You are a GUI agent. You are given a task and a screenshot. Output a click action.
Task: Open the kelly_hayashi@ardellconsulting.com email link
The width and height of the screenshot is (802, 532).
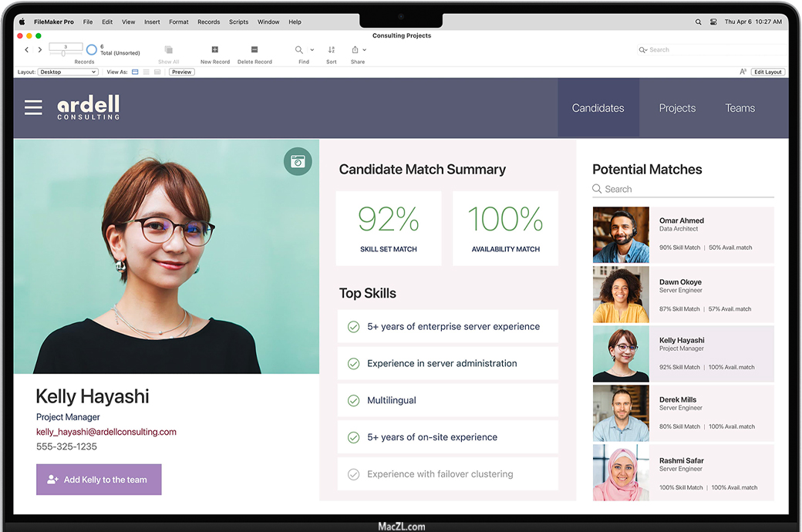pos(106,432)
